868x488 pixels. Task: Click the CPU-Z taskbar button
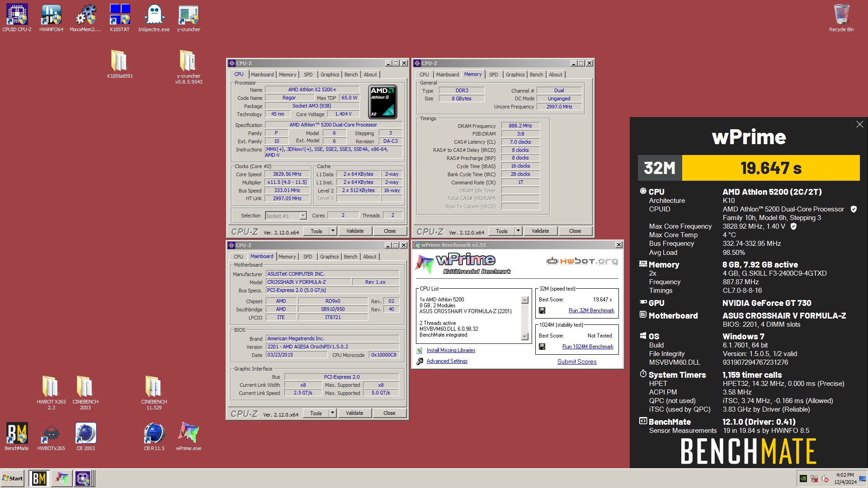(84, 478)
